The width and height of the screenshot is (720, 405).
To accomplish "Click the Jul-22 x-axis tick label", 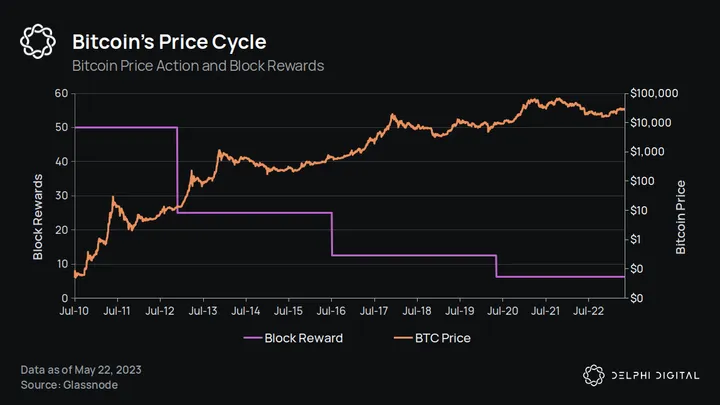I will [587, 311].
